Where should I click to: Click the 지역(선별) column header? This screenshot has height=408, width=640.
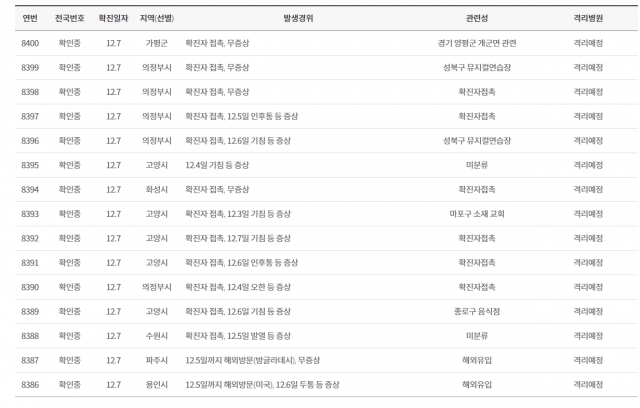point(156,19)
